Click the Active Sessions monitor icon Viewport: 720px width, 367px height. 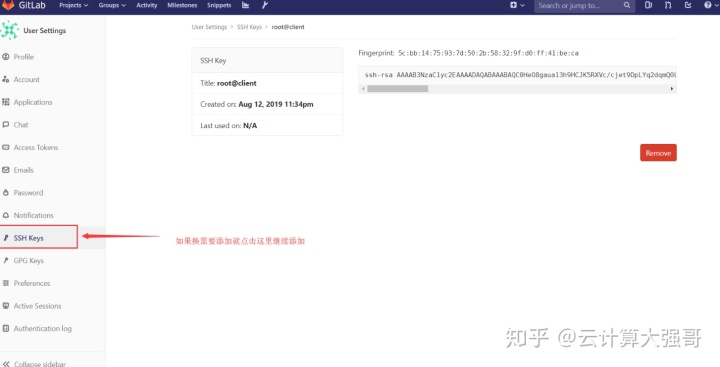[6, 306]
